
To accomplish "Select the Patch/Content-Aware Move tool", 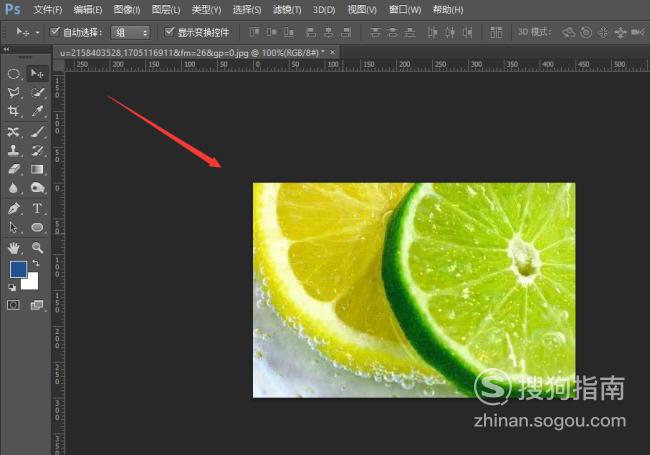I will 14,132.
